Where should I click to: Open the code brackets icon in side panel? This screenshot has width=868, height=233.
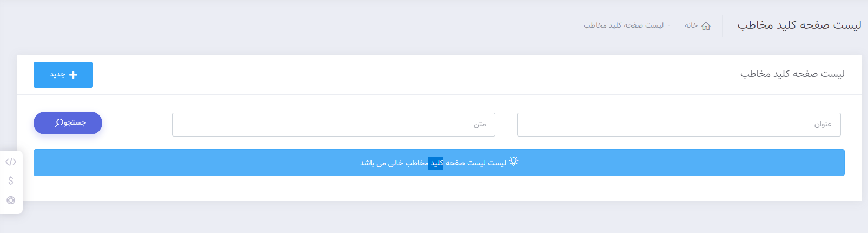coord(11,162)
